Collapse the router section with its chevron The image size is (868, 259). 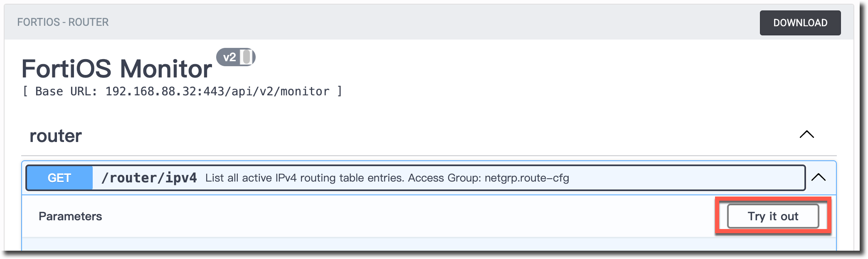(x=806, y=134)
